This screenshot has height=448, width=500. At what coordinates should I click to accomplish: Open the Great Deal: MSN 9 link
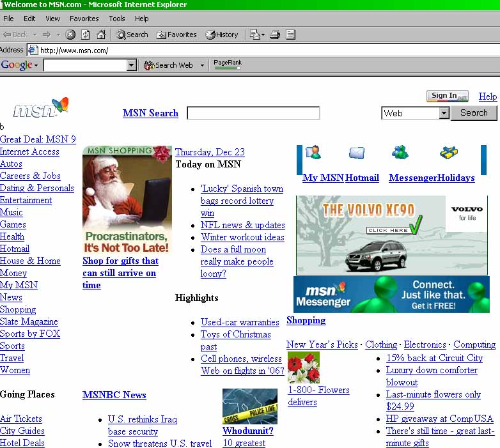tap(38, 139)
